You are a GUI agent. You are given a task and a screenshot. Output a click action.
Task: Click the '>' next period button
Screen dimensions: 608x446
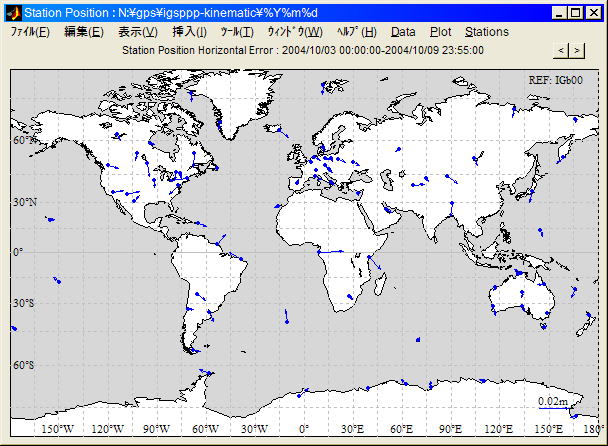point(576,50)
